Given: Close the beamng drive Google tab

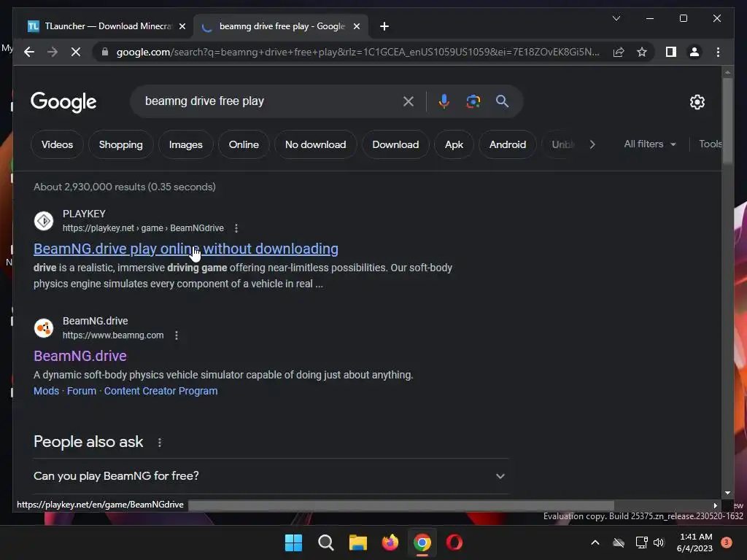Looking at the screenshot, I should point(356,27).
